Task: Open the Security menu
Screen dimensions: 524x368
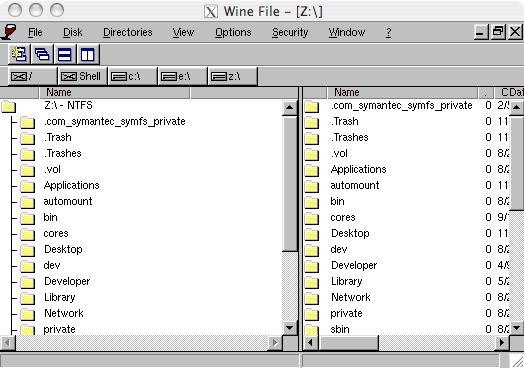Action: 290,32
